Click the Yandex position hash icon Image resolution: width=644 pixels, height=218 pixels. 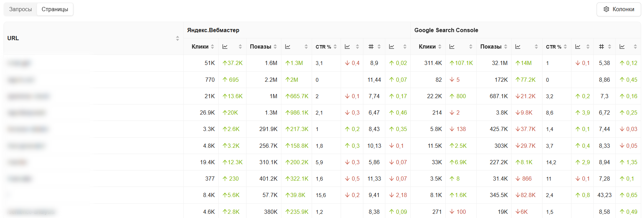pyautogui.click(x=371, y=47)
